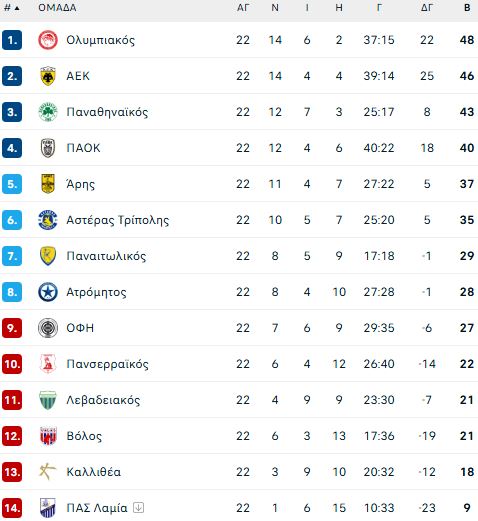The width and height of the screenshot is (478, 521).
Task: Click the Βόλος striped crest
Action: 48,436
